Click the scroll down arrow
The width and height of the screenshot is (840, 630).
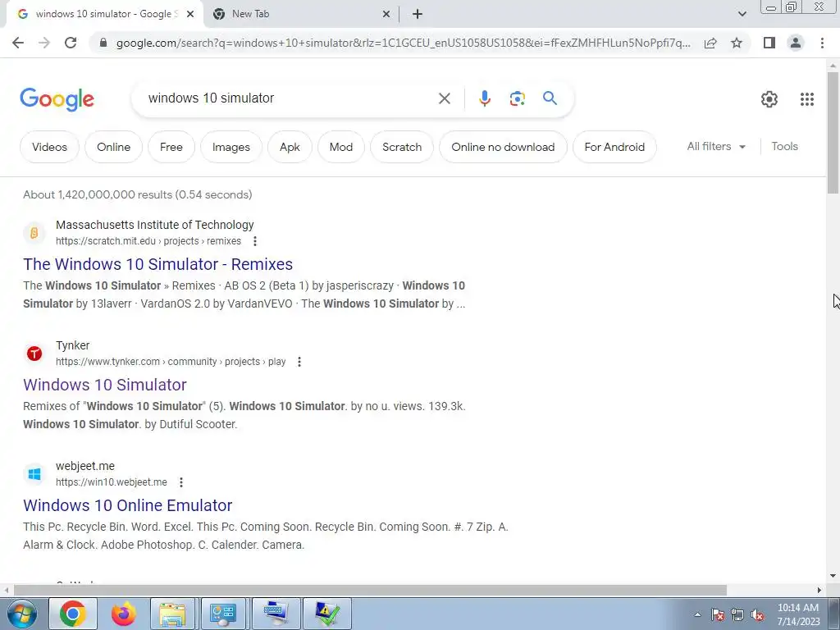tap(833, 576)
